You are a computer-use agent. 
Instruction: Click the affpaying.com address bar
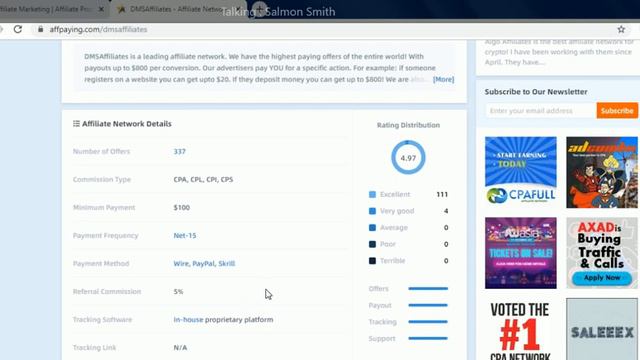click(x=327, y=29)
